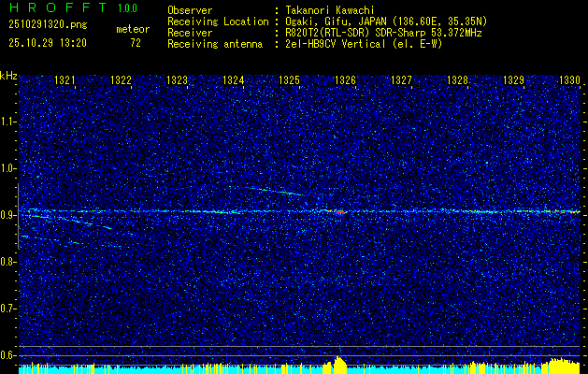This screenshot has width=588, height=374.
Task: Click the HROFFT title text
Action: [58, 7]
